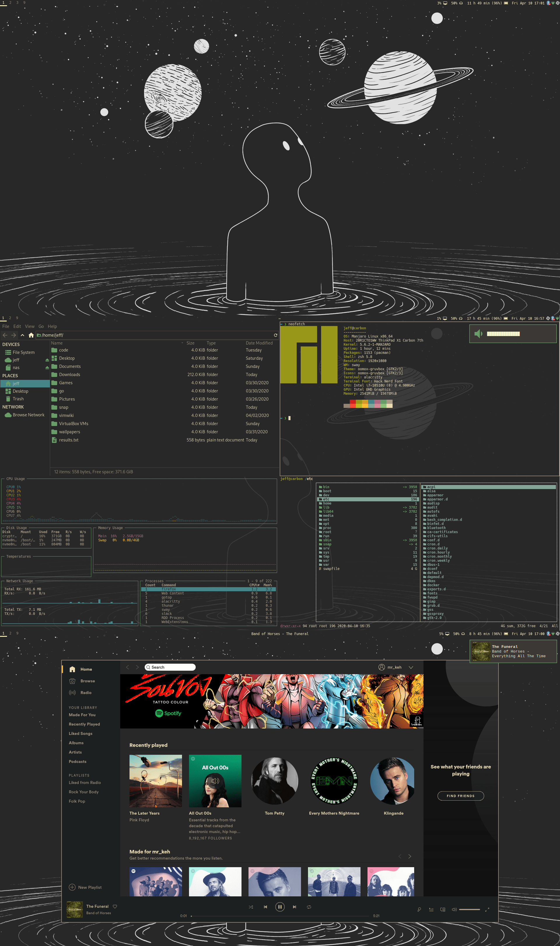Collapse the now-playing popup with its chevron
This screenshot has height=946, width=560.
[x=411, y=667]
